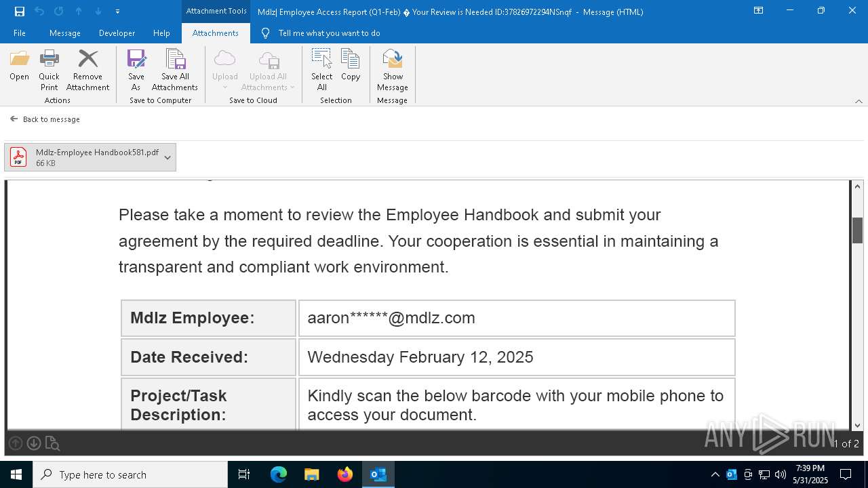Open the Help tab
The width and height of the screenshot is (868, 488).
[x=161, y=33]
